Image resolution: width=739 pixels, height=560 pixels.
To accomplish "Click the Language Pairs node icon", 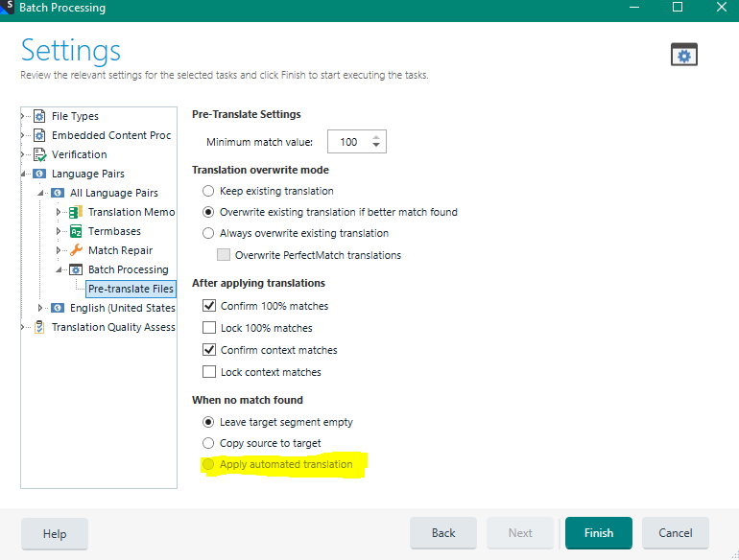I will tap(39, 174).
